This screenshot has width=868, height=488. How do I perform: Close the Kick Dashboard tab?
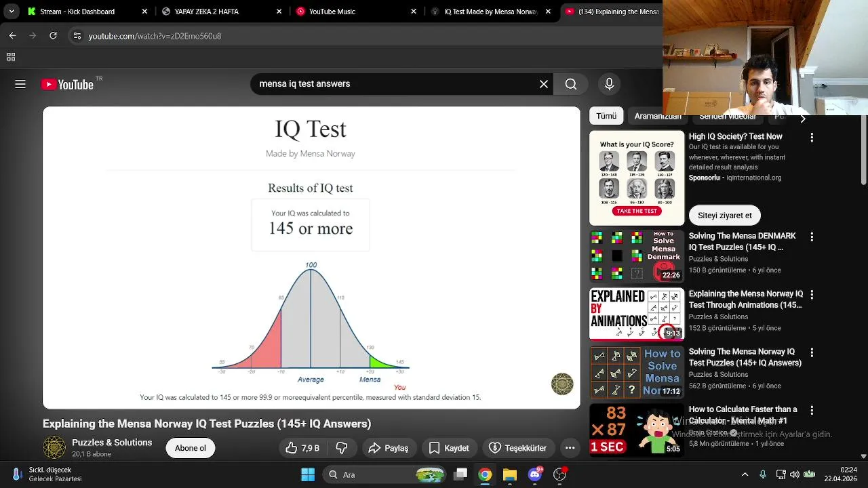(x=144, y=12)
